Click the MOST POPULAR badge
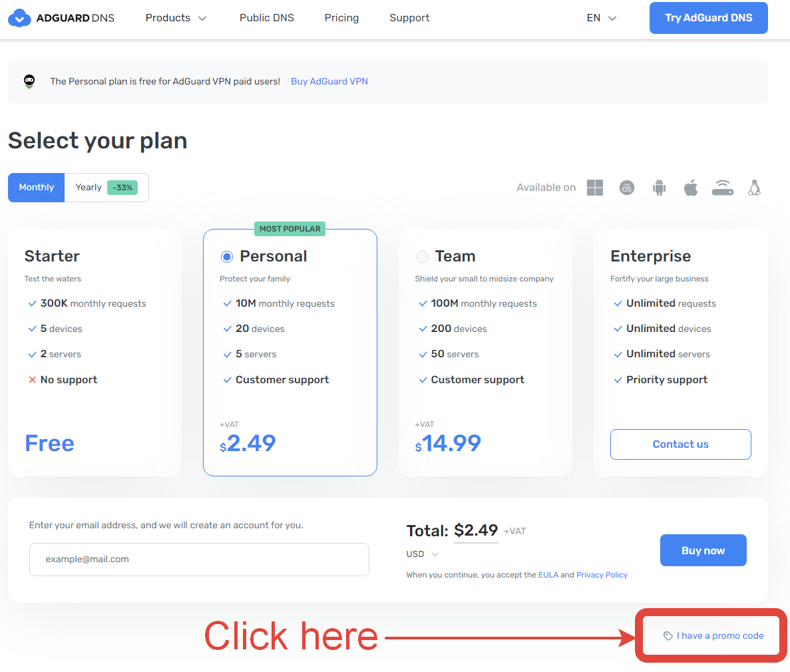This screenshot has width=790, height=672. (x=290, y=229)
